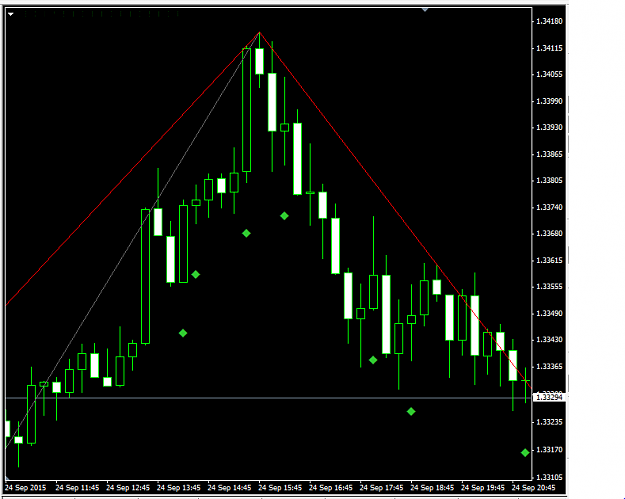Click the 1.33555 price axis label

point(550,287)
